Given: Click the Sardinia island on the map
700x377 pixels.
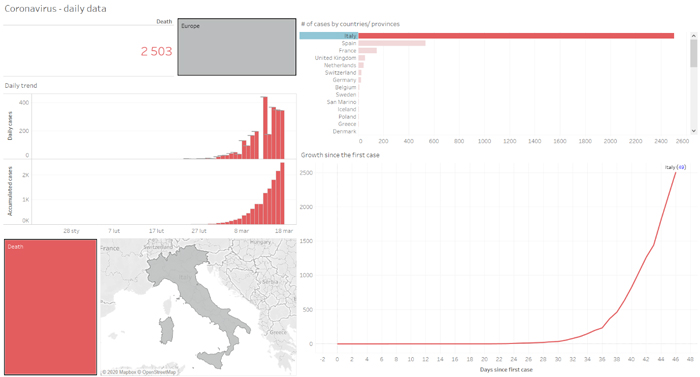Looking at the screenshot, I should point(167,330).
